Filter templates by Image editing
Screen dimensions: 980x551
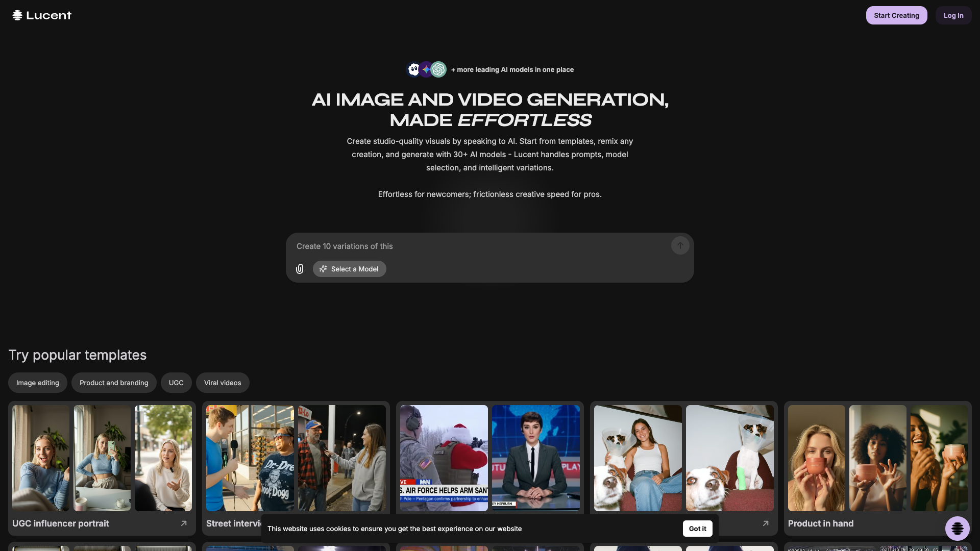pyautogui.click(x=37, y=383)
